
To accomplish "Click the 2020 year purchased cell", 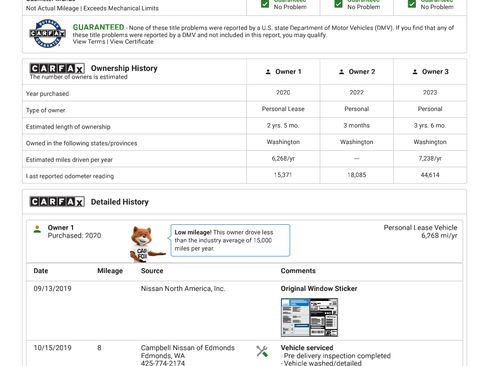I will 283,92.
